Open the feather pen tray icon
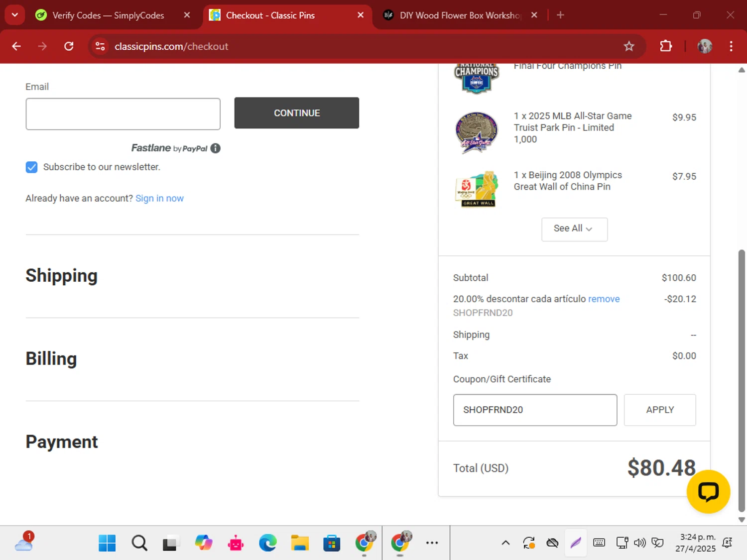747x560 pixels. (576, 543)
